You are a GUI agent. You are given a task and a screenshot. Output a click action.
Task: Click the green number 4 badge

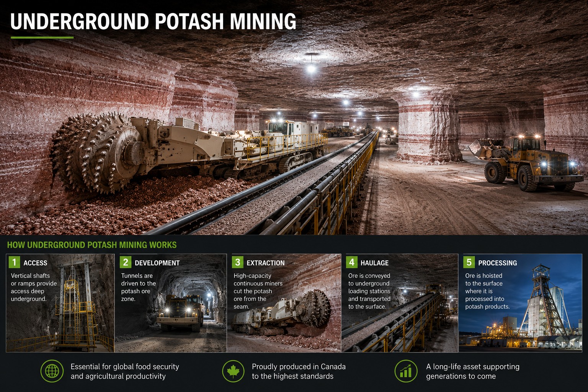pyautogui.click(x=351, y=262)
